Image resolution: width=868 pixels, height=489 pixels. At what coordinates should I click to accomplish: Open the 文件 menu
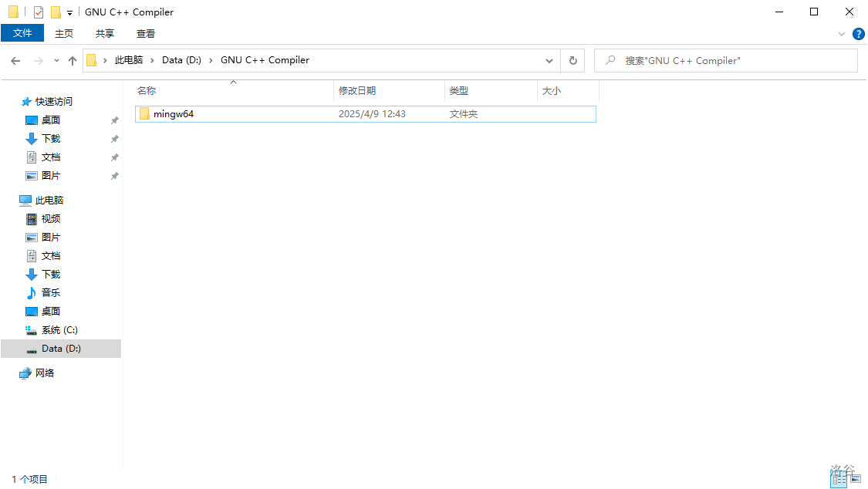click(x=22, y=33)
